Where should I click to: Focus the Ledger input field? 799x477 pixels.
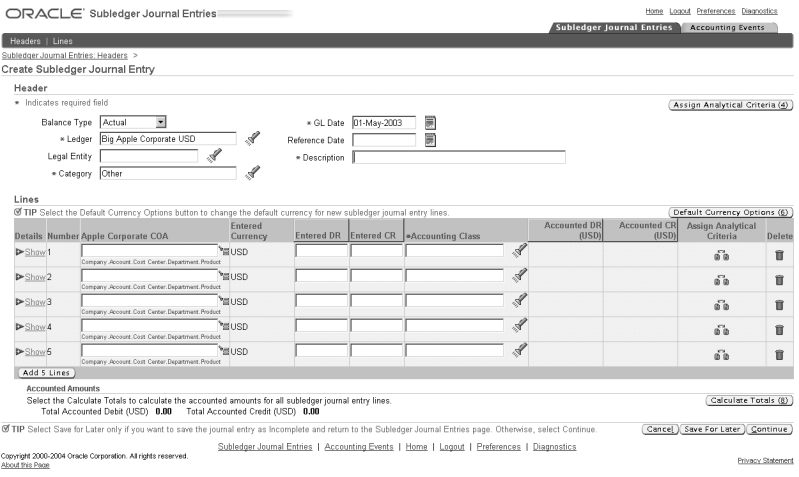[168, 139]
